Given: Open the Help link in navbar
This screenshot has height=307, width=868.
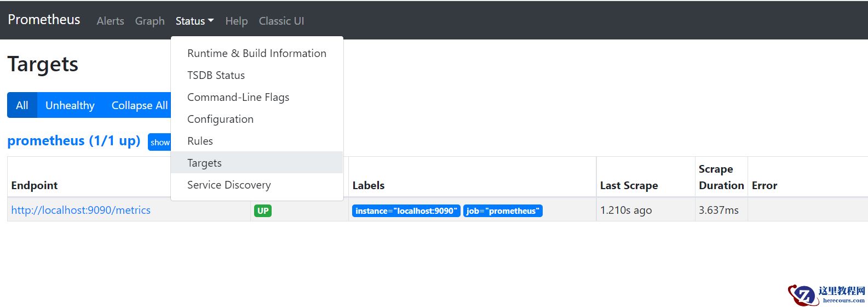Looking at the screenshot, I should 236,21.
